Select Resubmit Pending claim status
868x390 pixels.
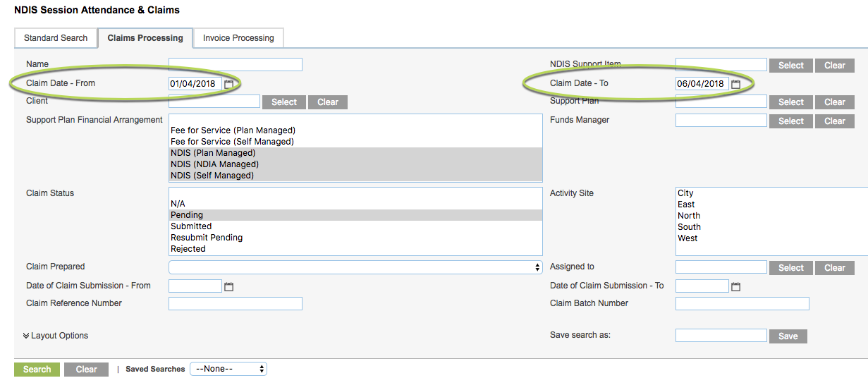(356, 238)
